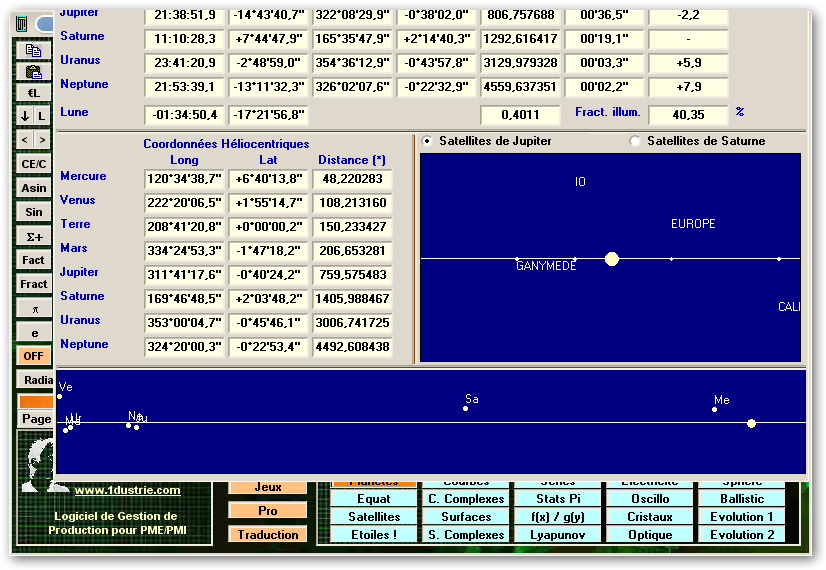Select Satellites de Jupiter radio option
The width and height of the screenshot is (826, 570).
(428, 141)
